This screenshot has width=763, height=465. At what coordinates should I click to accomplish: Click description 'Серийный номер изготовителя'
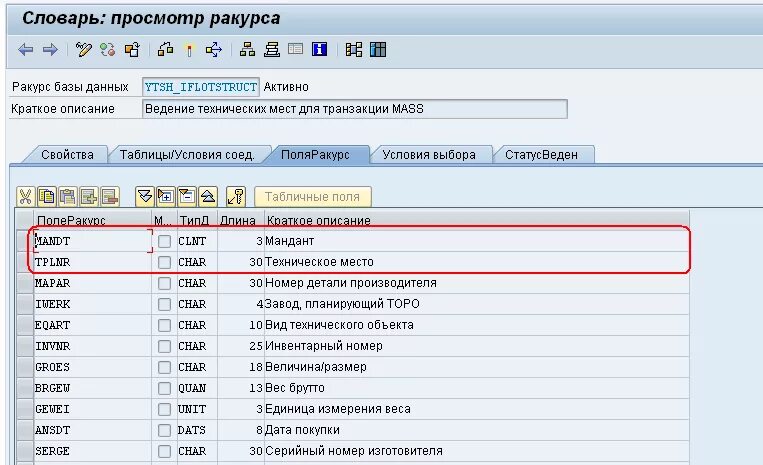coord(354,451)
